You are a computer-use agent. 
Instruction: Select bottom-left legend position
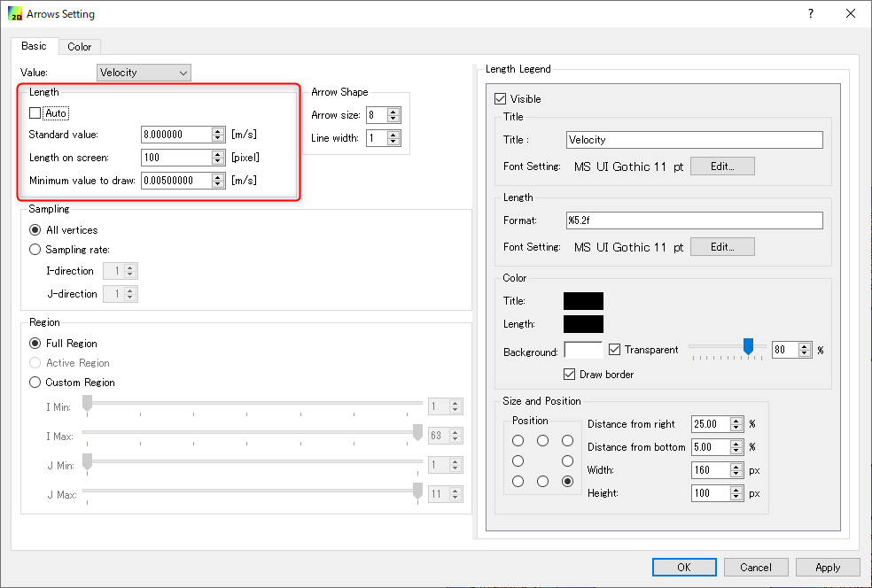[518, 482]
